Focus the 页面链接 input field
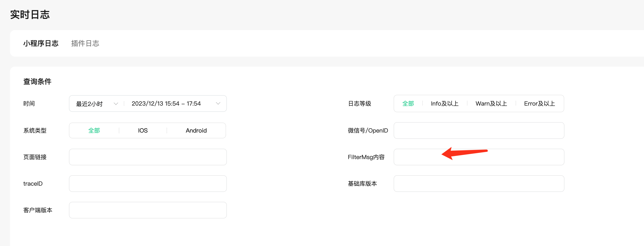This screenshot has width=644, height=246. [x=148, y=157]
